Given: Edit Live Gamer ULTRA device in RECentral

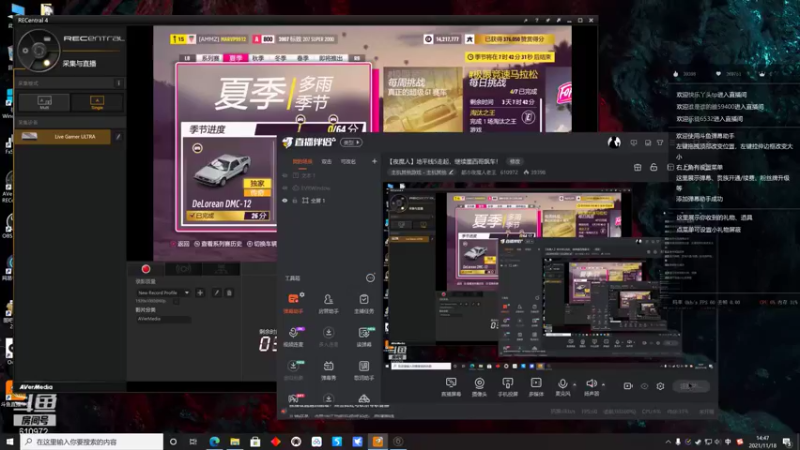Looking at the screenshot, I should (x=118, y=137).
